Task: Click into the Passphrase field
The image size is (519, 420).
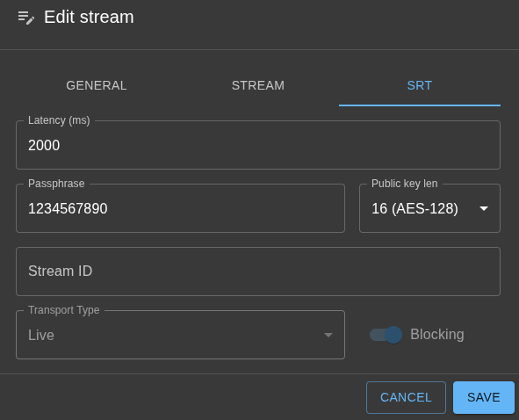Action: [180, 208]
